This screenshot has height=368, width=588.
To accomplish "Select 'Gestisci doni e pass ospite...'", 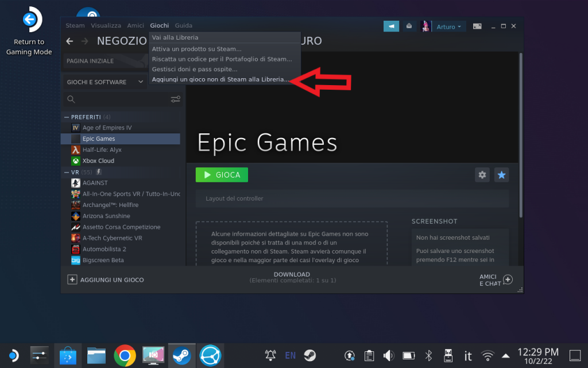I will point(225,69).
